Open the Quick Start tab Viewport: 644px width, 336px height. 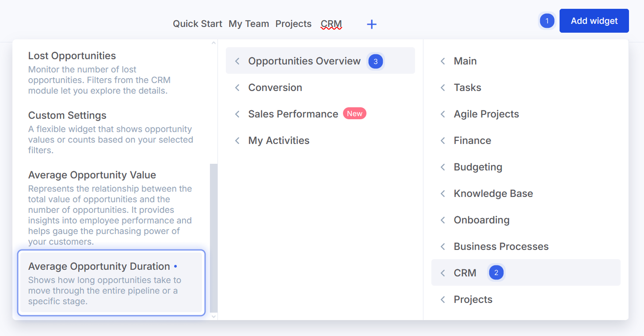[x=197, y=24]
